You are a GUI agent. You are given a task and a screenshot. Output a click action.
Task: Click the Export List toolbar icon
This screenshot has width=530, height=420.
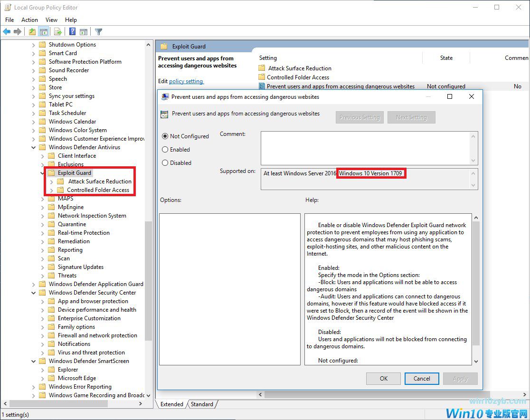click(58, 32)
